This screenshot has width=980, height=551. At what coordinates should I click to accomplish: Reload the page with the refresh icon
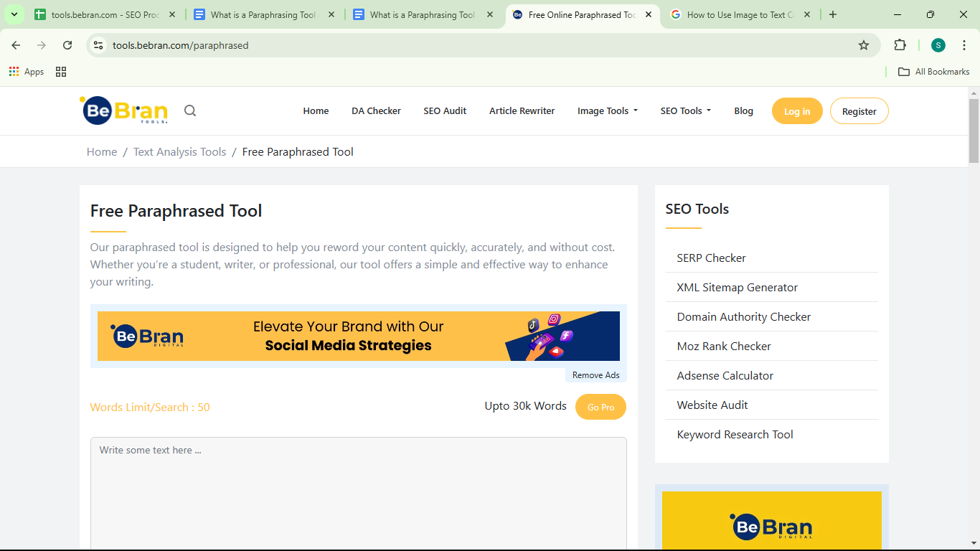tap(67, 45)
